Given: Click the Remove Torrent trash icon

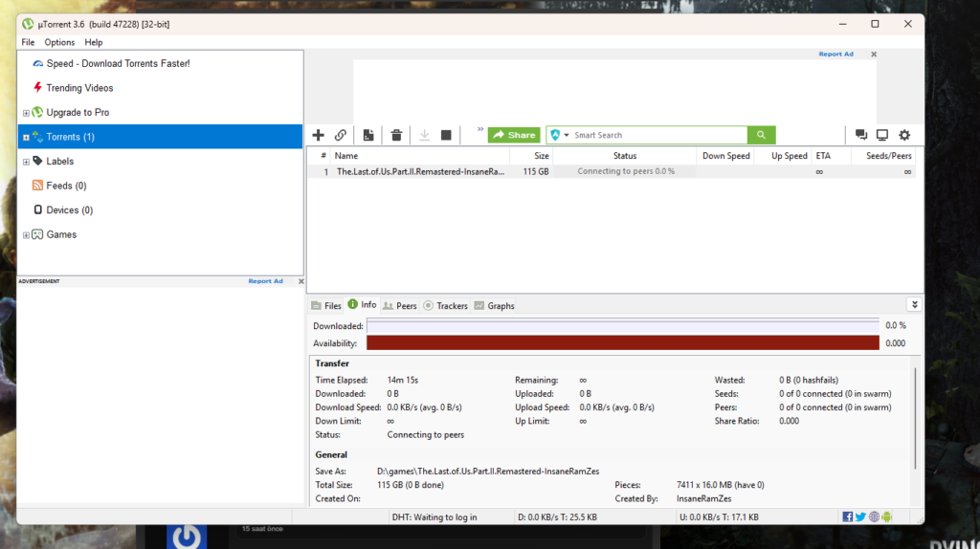Looking at the screenshot, I should [396, 135].
